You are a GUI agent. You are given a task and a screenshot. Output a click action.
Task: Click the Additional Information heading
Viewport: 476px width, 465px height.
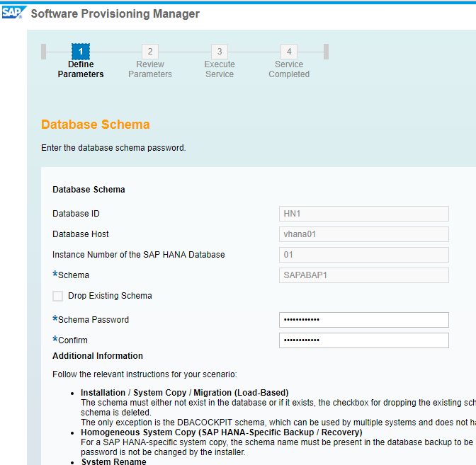pyautogui.click(x=98, y=356)
